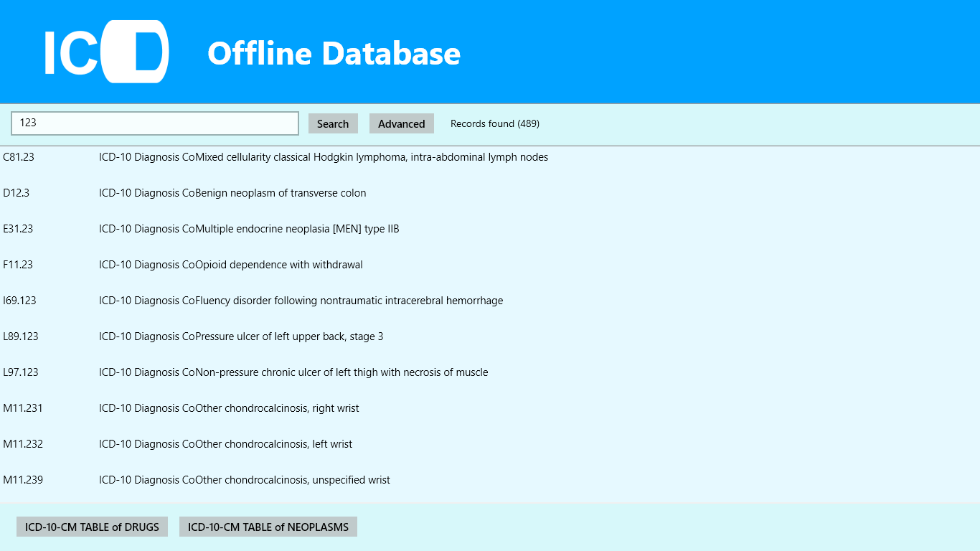Open the ICD-10-CM TABLE of DRUGS

(92, 526)
